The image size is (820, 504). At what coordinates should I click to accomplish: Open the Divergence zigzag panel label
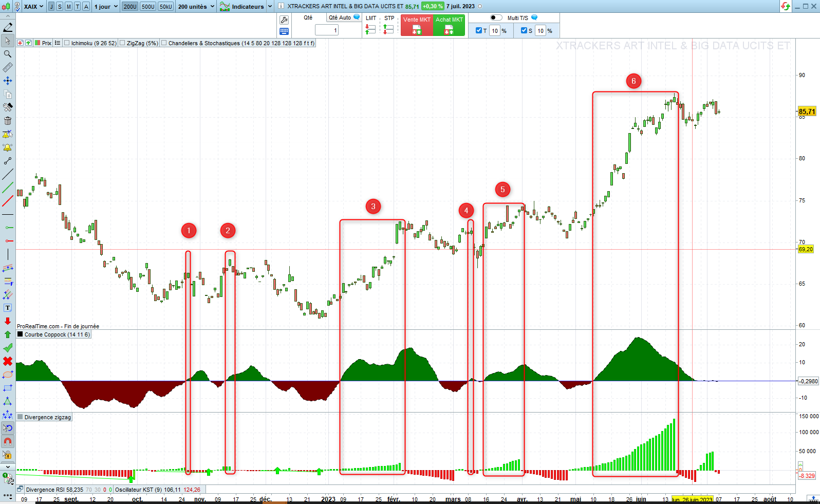coord(48,417)
